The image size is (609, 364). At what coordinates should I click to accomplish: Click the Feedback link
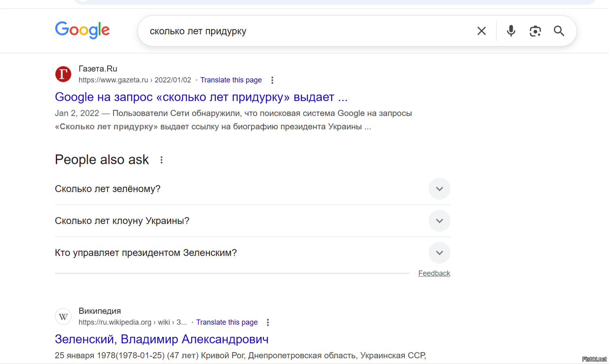pyautogui.click(x=434, y=273)
